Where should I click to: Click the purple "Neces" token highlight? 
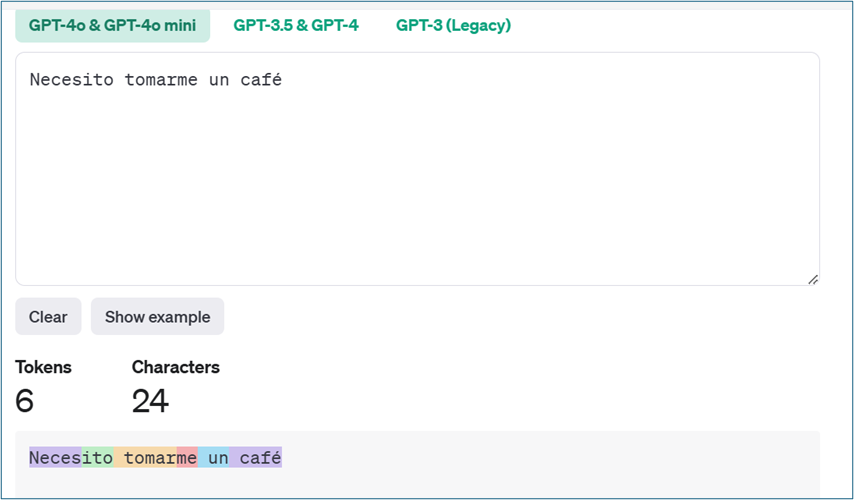(55, 458)
